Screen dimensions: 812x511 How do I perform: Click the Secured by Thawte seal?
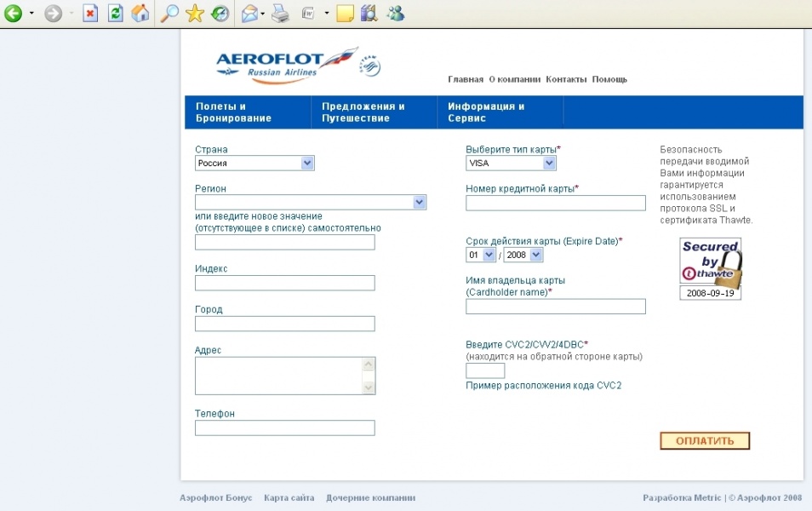pos(710,261)
